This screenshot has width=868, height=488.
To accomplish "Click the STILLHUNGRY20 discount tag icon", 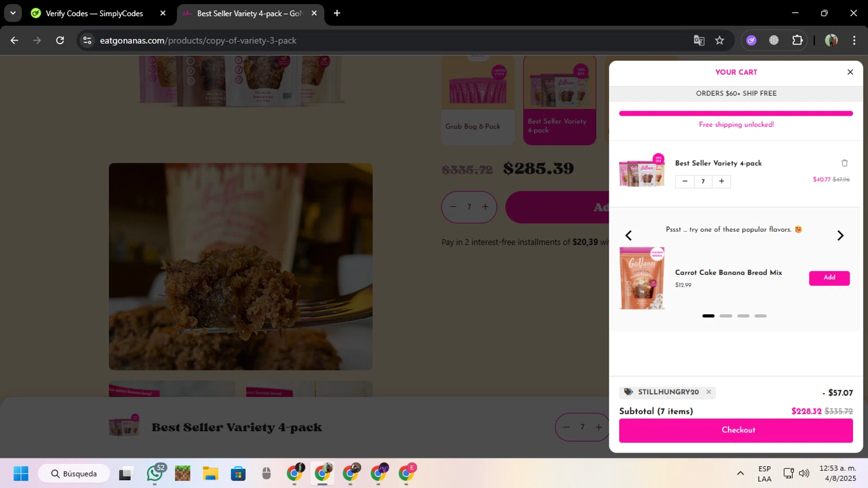I will (628, 392).
